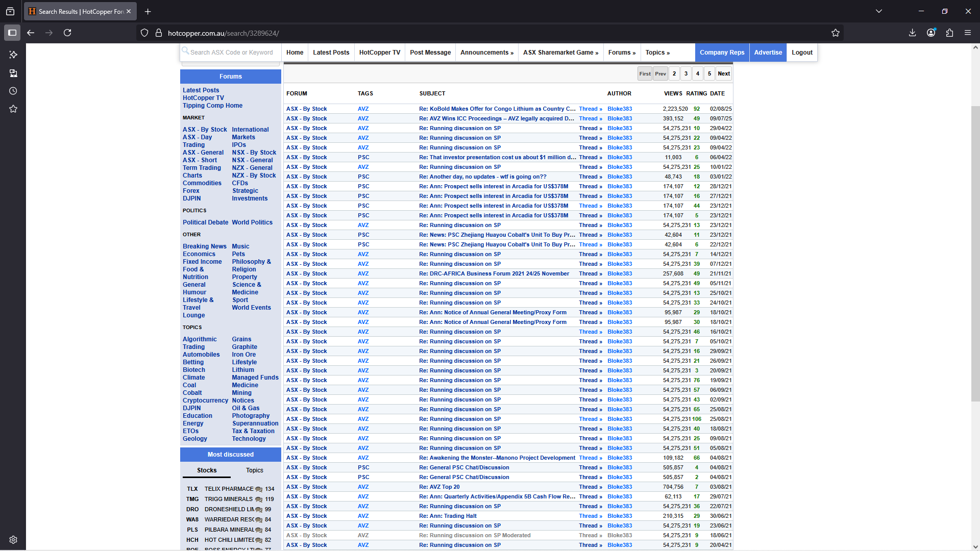
Task: Click the site padlock icon
Action: tap(159, 33)
